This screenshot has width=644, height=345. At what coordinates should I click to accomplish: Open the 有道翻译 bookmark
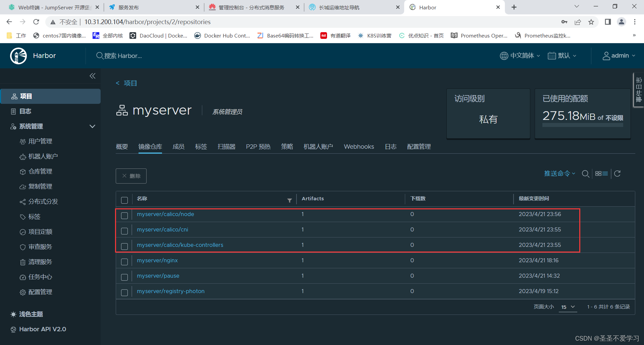pos(336,36)
